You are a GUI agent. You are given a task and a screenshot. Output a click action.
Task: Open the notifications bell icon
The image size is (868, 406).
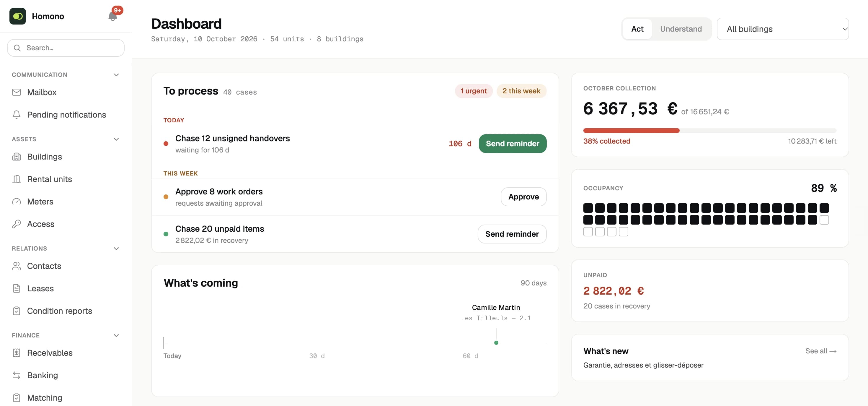112,17
